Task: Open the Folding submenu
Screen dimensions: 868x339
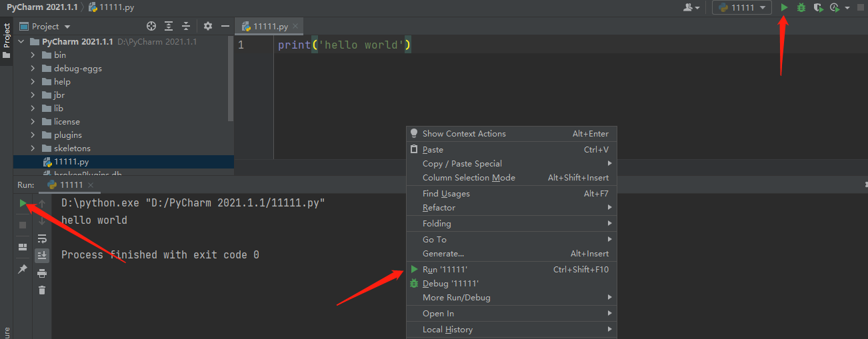Action: point(512,224)
